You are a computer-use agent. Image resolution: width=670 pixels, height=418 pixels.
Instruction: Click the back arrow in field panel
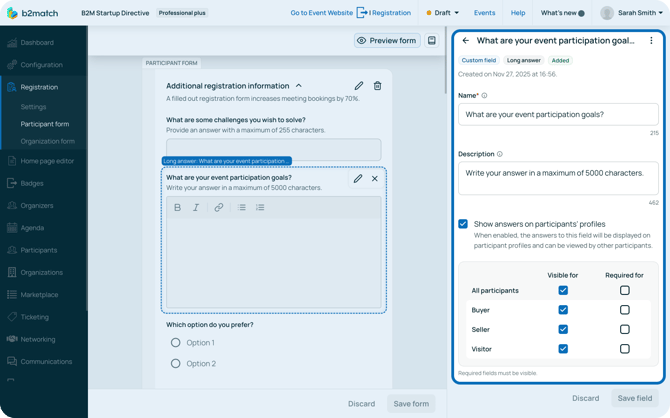[465, 41]
